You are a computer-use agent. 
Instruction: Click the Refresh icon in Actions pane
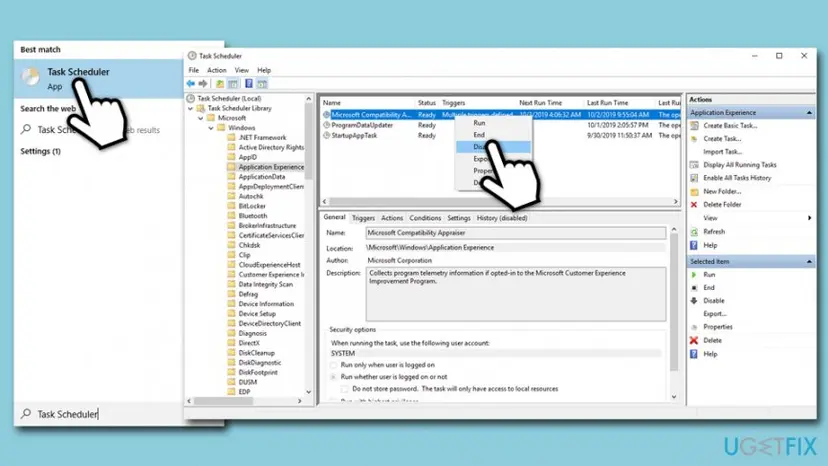pyautogui.click(x=694, y=231)
